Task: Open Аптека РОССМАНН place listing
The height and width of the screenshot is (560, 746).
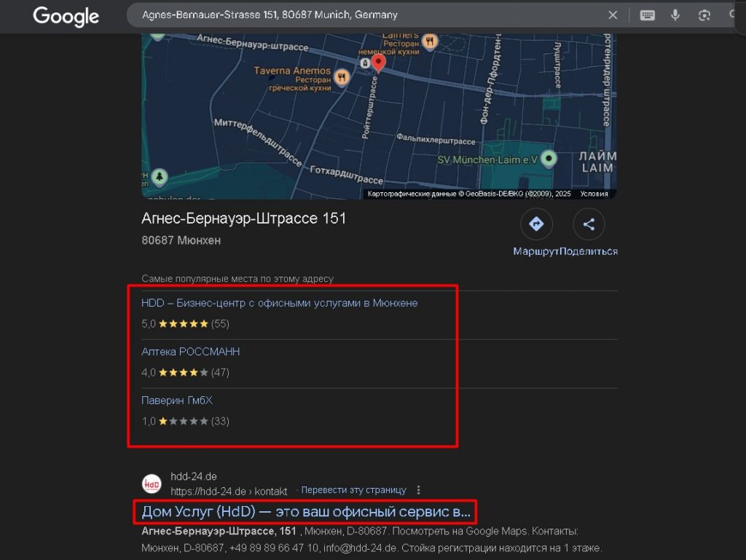Action: [x=190, y=351]
